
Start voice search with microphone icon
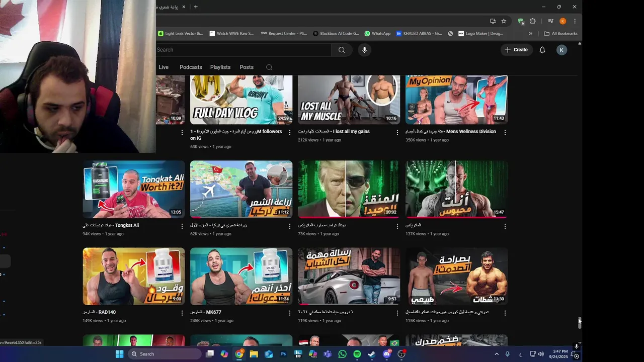click(x=364, y=50)
